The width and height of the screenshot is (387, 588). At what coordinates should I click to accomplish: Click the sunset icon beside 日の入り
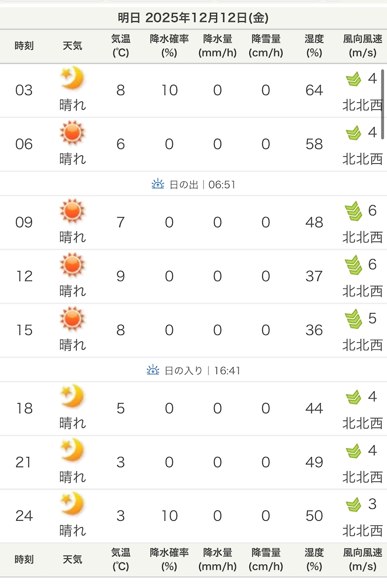pyautogui.click(x=153, y=370)
